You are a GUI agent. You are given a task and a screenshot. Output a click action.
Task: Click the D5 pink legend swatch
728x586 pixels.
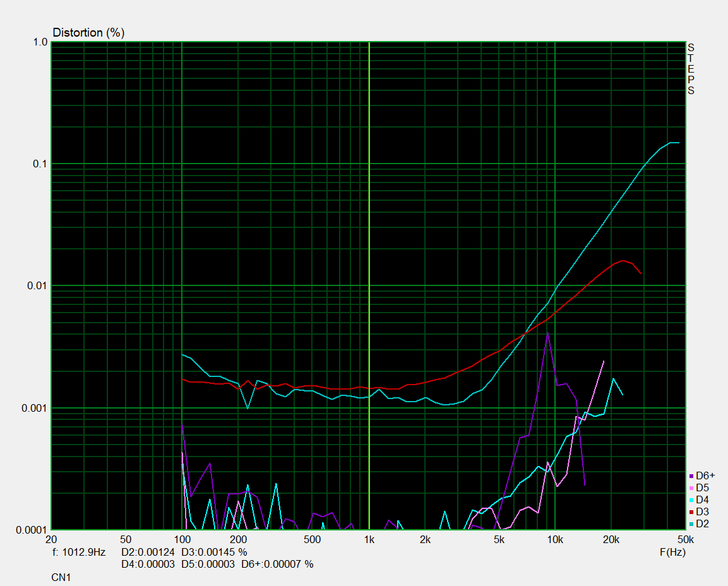pos(691,488)
